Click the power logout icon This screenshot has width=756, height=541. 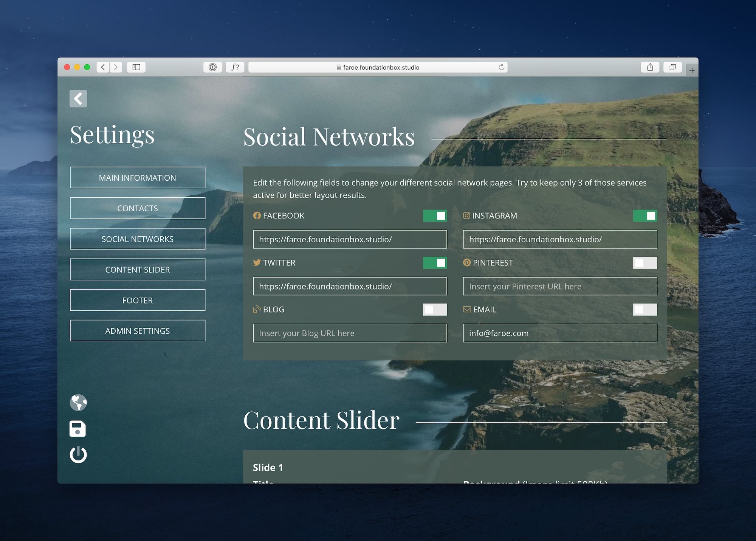(78, 454)
